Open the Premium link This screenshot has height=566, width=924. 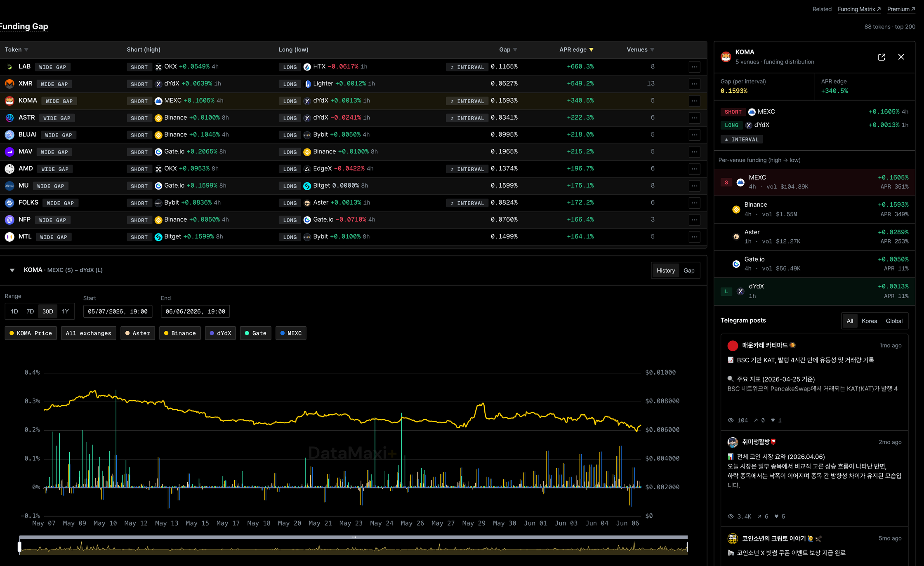click(901, 9)
